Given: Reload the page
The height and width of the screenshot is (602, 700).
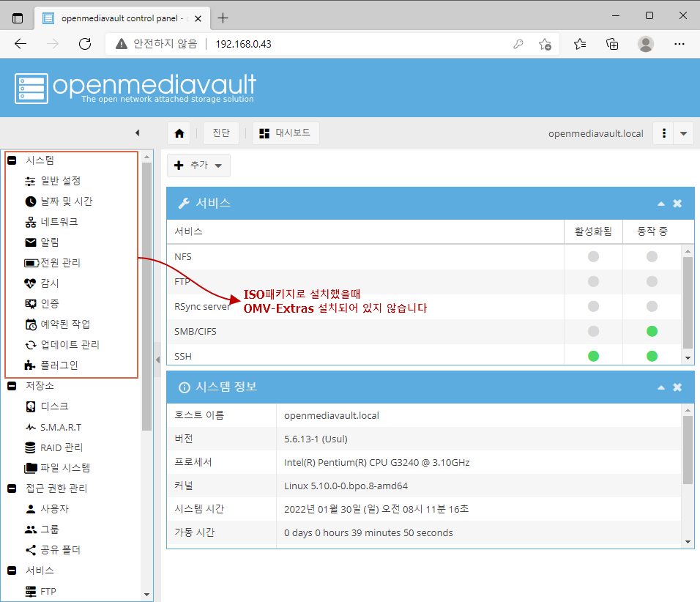Looking at the screenshot, I should tap(85, 44).
